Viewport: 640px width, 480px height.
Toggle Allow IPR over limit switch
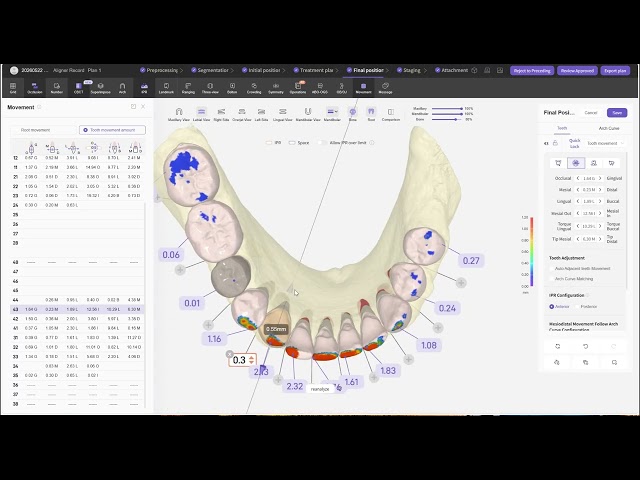[322, 143]
